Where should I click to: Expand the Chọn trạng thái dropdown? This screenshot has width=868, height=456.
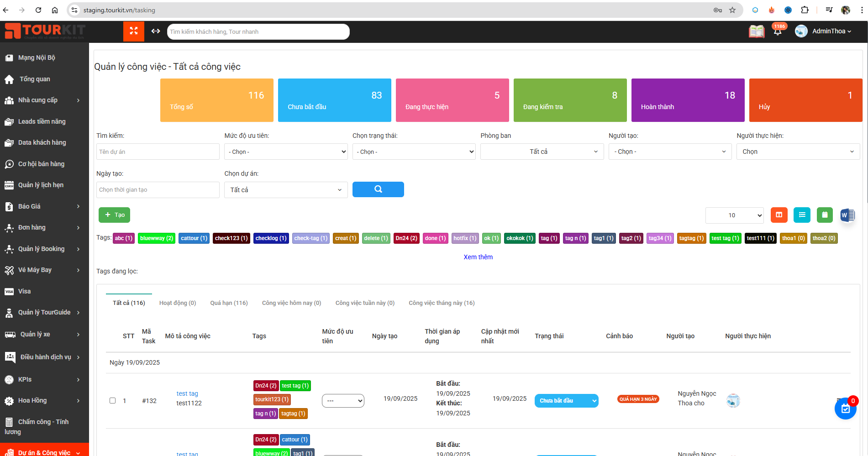pos(414,152)
